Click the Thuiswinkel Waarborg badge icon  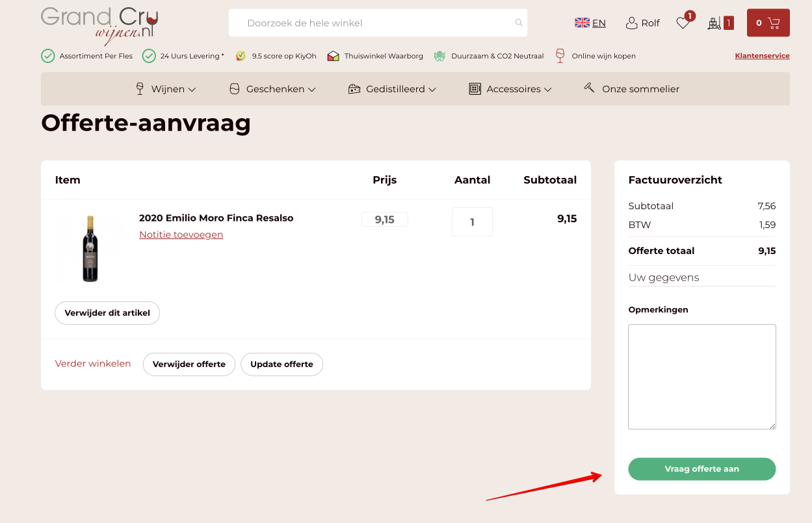coord(333,56)
